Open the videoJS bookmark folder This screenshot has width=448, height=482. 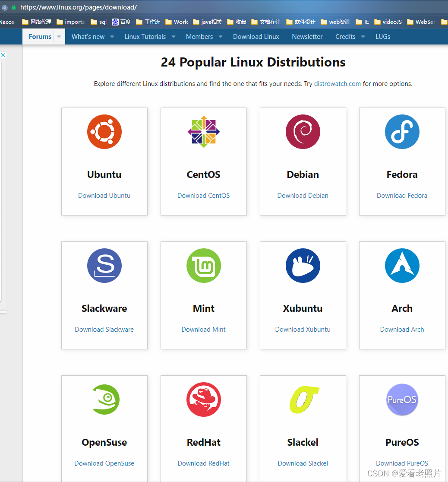(388, 22)
